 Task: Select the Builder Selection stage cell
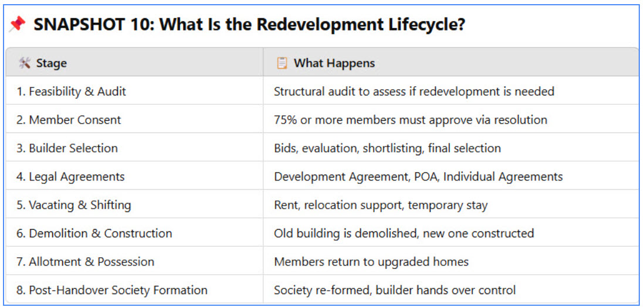click(x=134, y=148)
